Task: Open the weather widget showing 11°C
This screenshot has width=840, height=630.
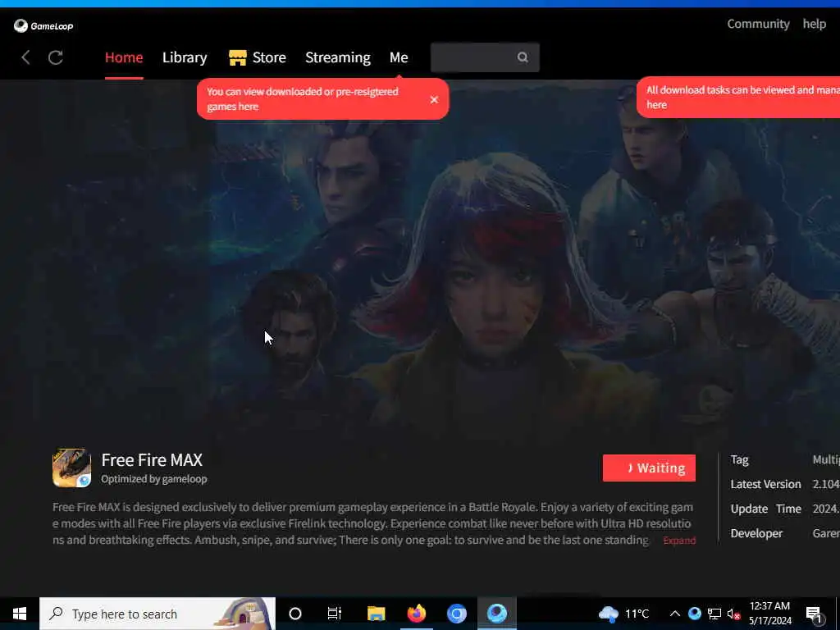Action: click(x=623, y=614)
